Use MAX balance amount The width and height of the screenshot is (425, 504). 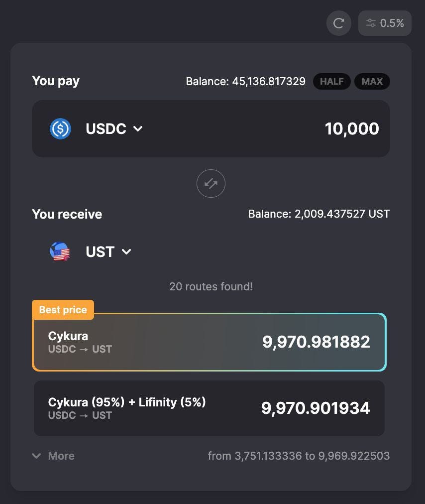click(x=372, y=81)
